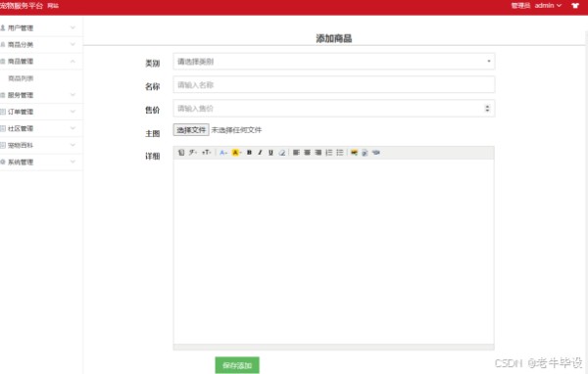Open the yellow highlight color A tool
This screenshot has height=374, width=588.
point(236,153)
